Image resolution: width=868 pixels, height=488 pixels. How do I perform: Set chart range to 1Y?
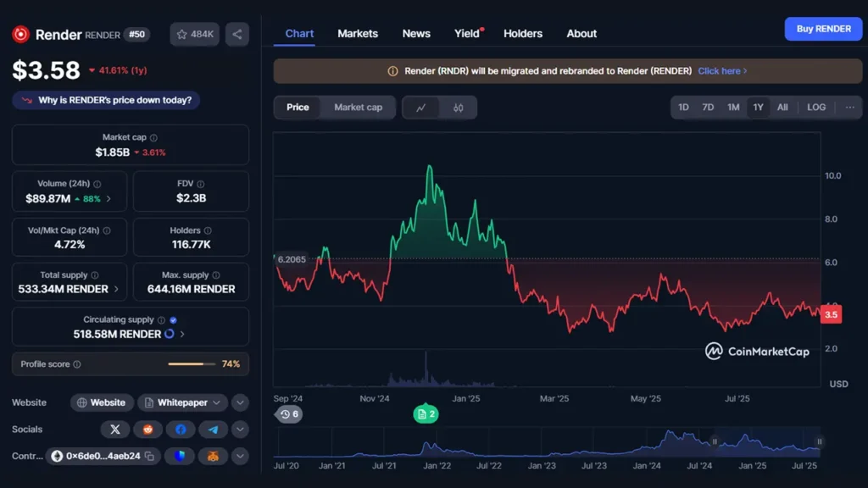[759, 108]
